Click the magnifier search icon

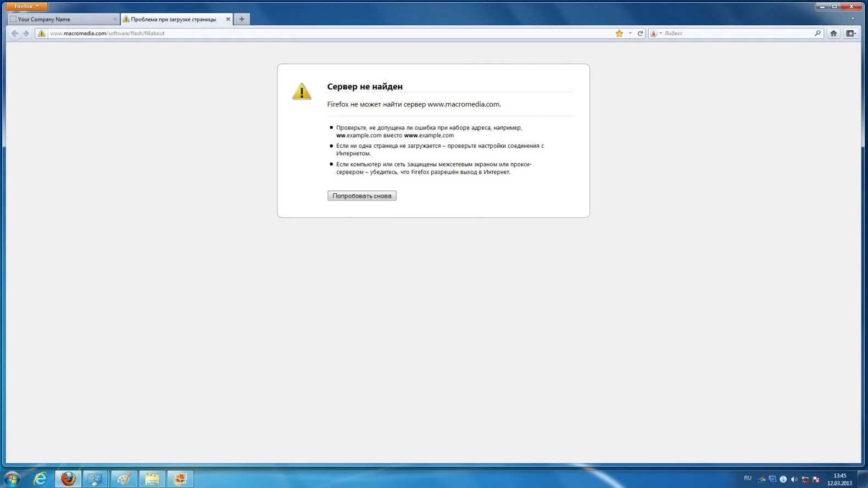817,33
